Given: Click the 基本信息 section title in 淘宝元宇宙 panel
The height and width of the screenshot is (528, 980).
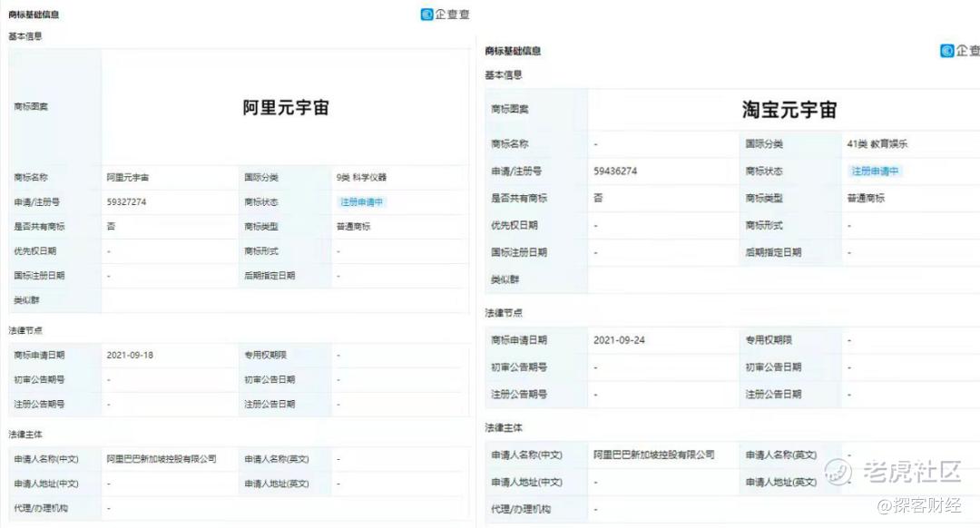Looking at the screenshot, I should coord(503,75).
